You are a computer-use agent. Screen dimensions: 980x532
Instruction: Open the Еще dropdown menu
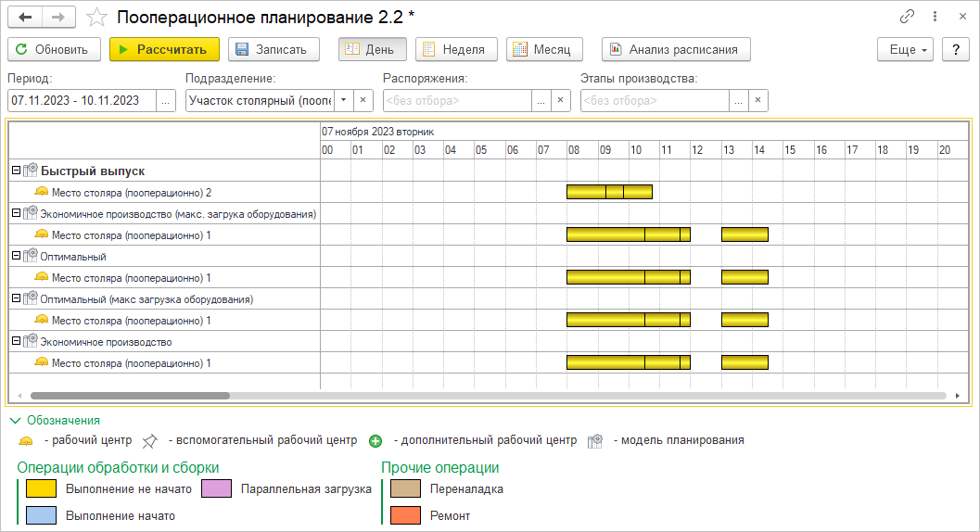click(906, 49)
